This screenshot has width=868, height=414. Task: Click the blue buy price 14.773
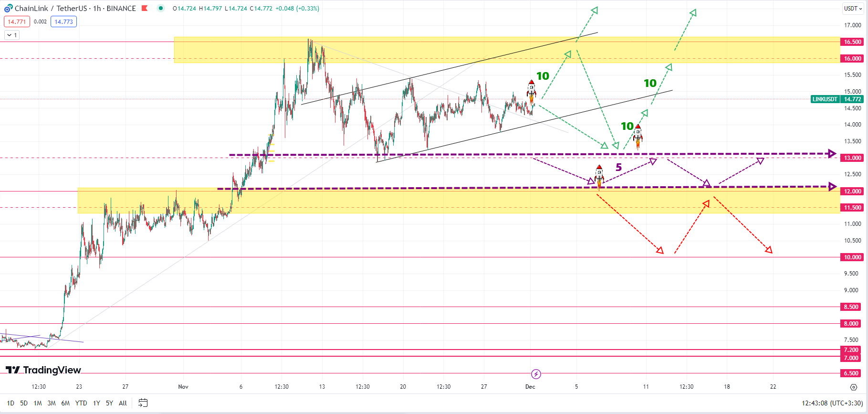click(63, 21)
